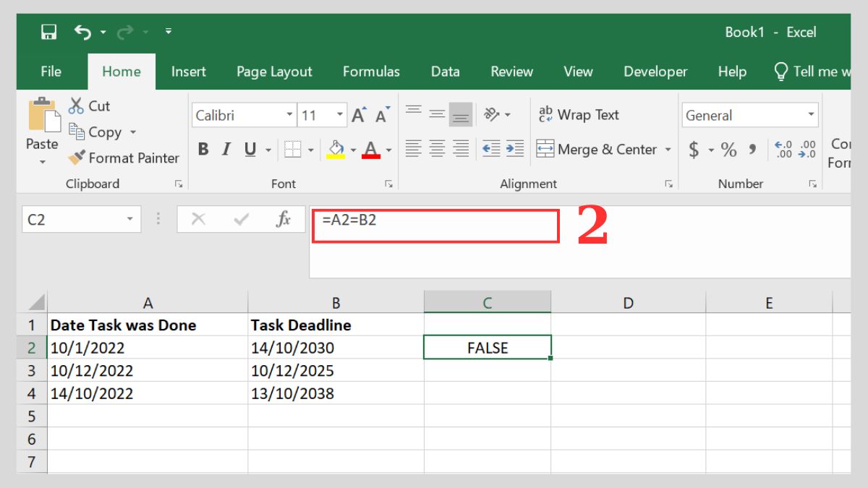This screenshot has width=868, height=488.
Task: Open the Data ribbon tab
Action: click(x=445, y=71)
